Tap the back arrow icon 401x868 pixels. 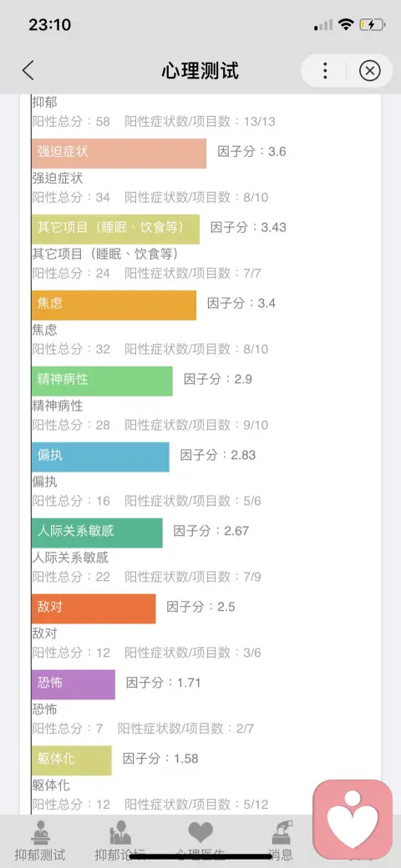pyautogui.click(x=28, y=71)
